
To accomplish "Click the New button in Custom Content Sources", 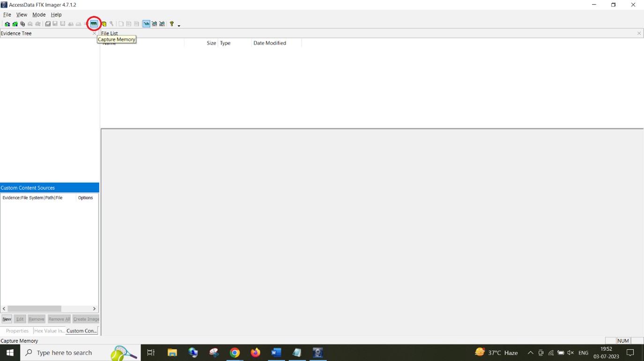I will pyautogui.click(x=7, y=319).
